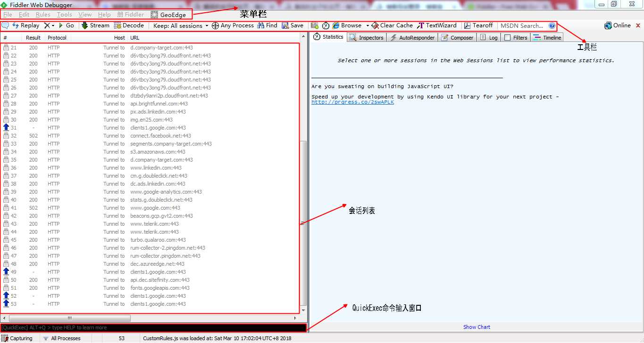Select session 31 upload arrow icon
This screenshot has width=644, height=343.
click(x=6, y=128)
